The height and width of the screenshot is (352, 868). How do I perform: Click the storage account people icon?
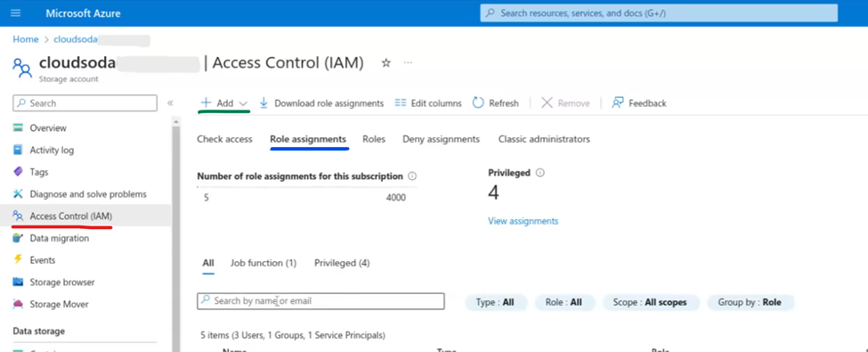click(x=22, y=69)
